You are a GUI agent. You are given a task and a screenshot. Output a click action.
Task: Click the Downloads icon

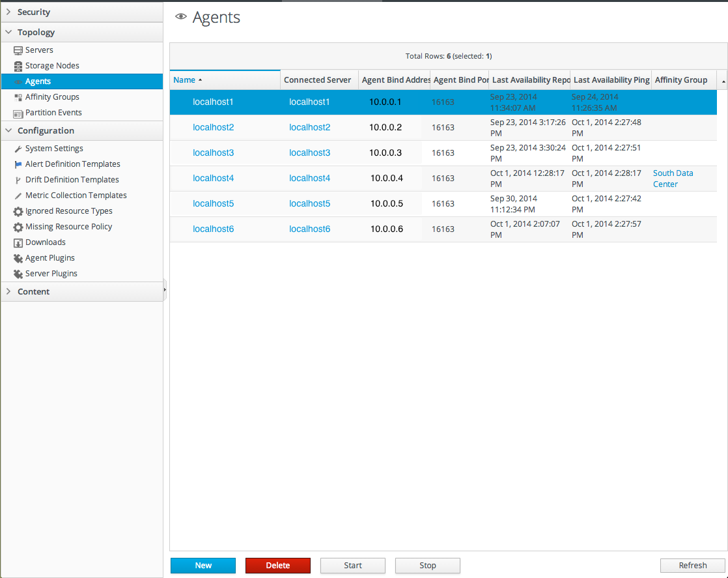click(x=18, y=242)
